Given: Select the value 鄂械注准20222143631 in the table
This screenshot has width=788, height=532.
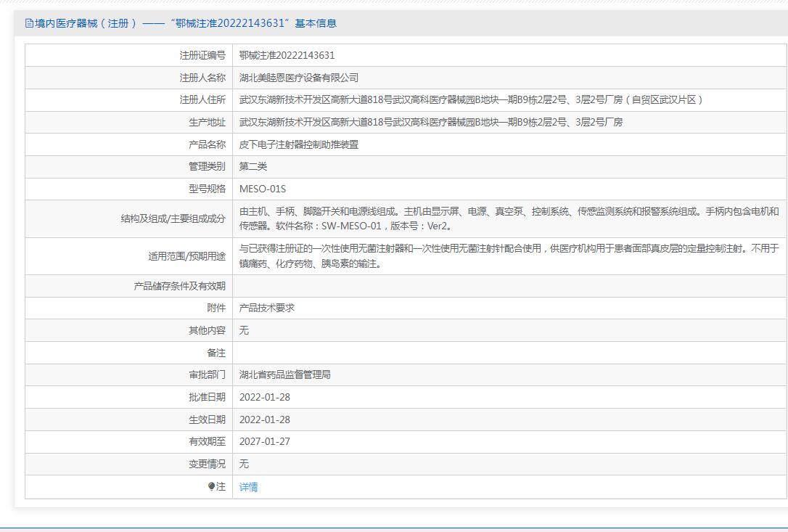Looking at the screenshot, I should (x=287, y=55).
